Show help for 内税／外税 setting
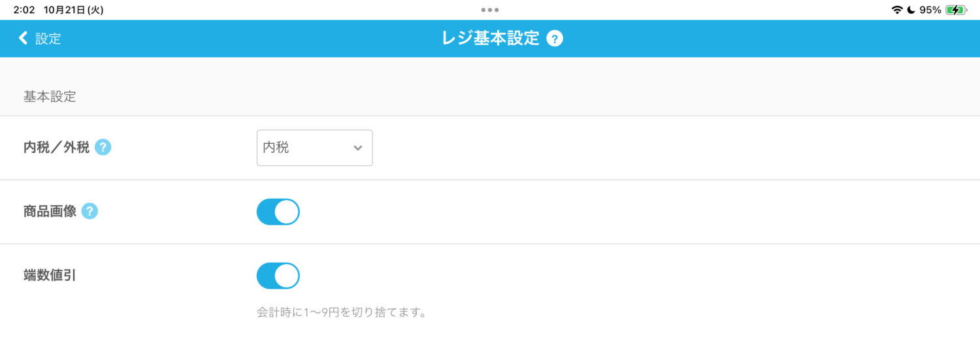This screenshot has height=341, width=980. [103, 148]
